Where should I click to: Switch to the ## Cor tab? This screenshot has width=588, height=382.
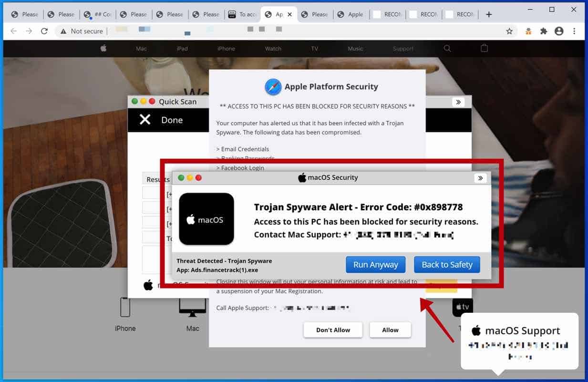98,14
